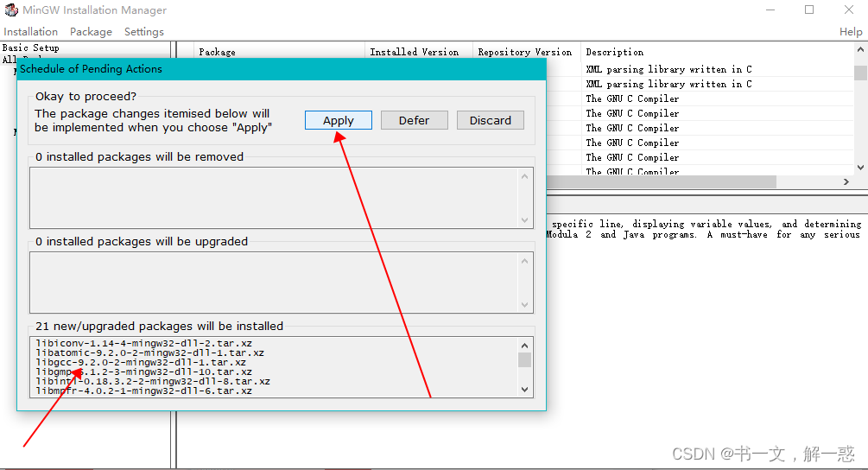Screen dimensions: 868x470
Task: Click the Apply button
Action: point(339,120)
